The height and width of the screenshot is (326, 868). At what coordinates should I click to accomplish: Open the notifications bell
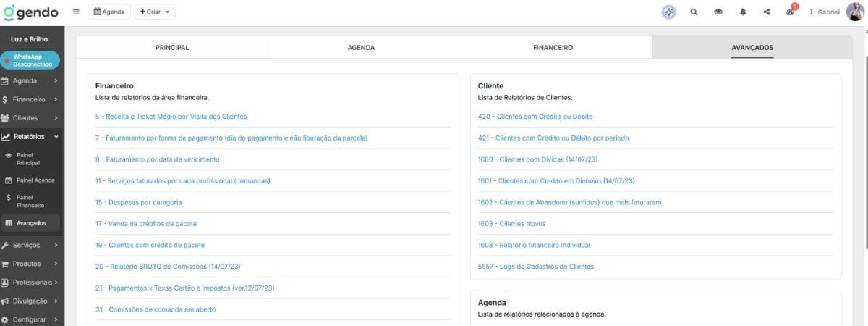pyautogui.click(x=743, y=12)
